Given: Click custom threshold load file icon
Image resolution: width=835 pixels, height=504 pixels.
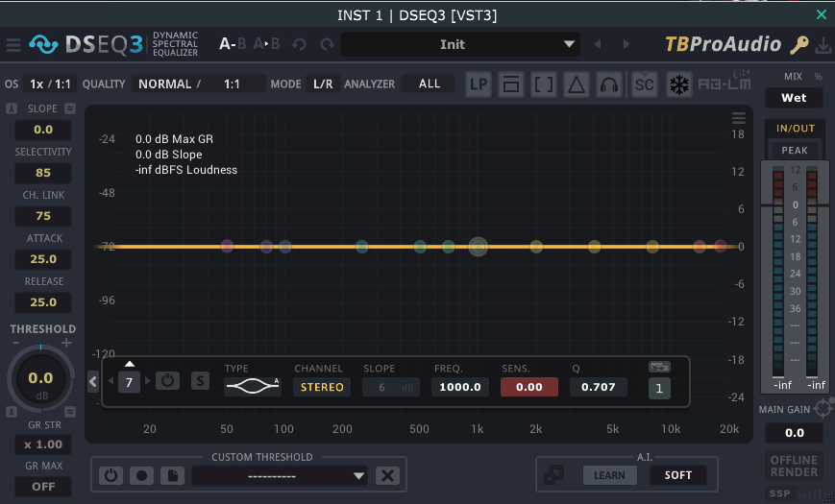Looking at the screenshot, I should coord(173,475).
